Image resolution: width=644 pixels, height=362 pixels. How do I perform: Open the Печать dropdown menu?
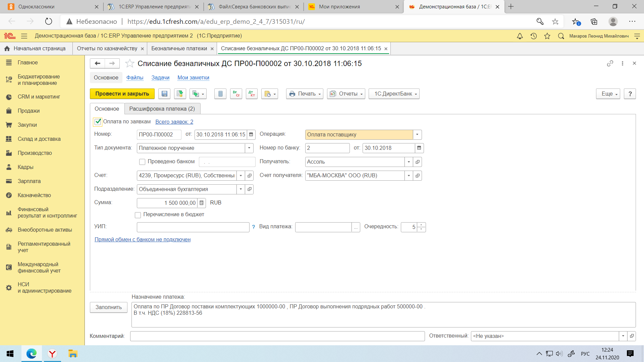coord(305,94)
